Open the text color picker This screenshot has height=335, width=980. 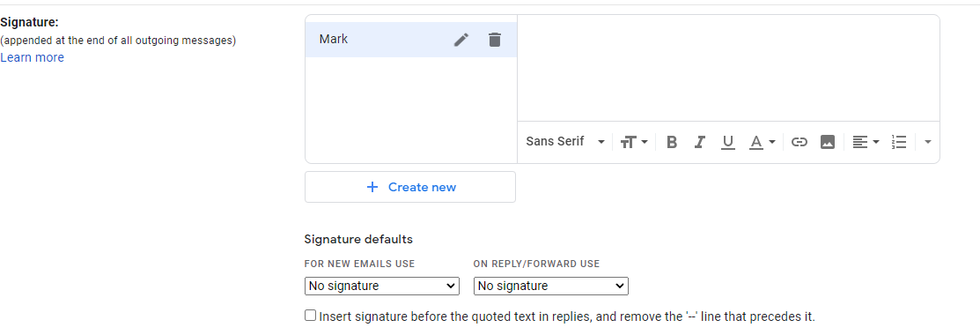[x=763, y=142]
